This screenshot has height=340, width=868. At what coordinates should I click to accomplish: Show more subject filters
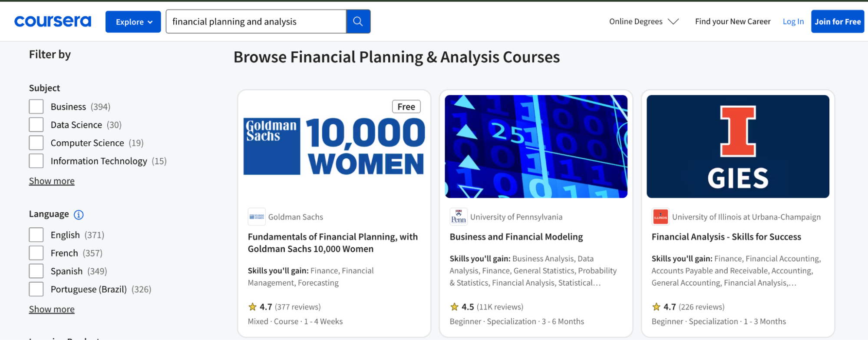click(x=51, y=180)
